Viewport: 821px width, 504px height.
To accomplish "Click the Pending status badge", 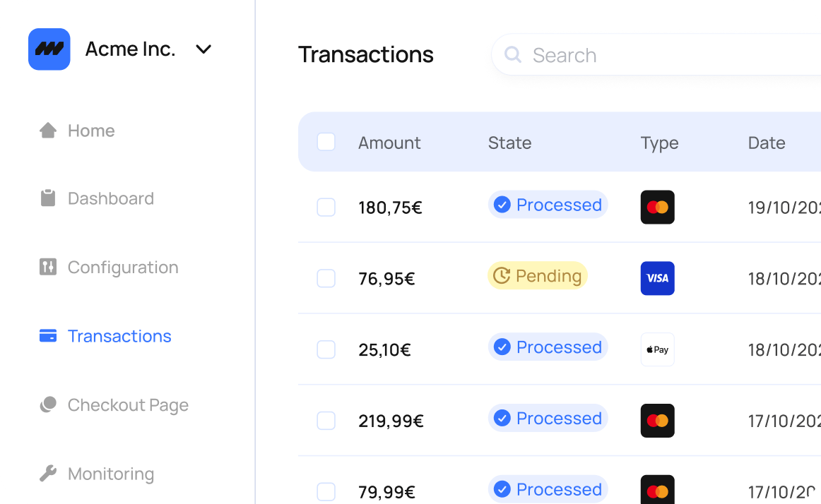I will pos(538,276).
